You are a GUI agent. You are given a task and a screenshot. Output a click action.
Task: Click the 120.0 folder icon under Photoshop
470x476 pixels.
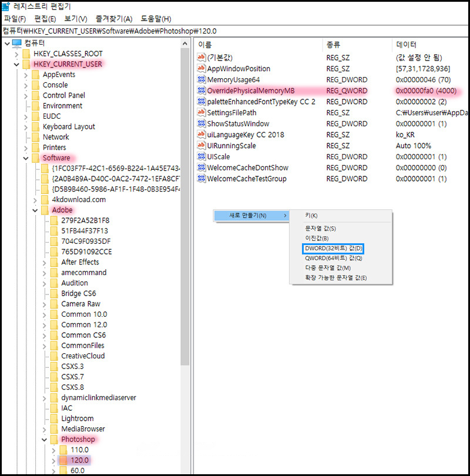pos(63,460)
